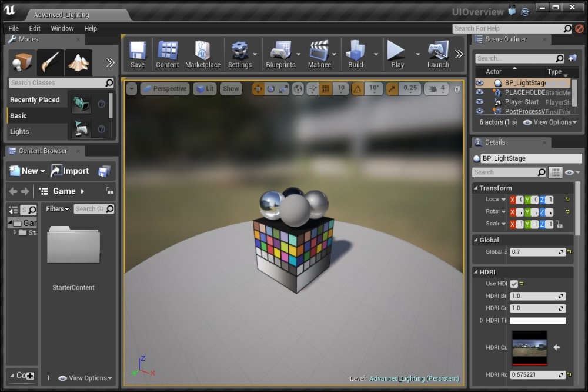This screenshot has width=588, height=392.
Task: Open the Settings dropdown arrow
Action: tap(255, 54)
